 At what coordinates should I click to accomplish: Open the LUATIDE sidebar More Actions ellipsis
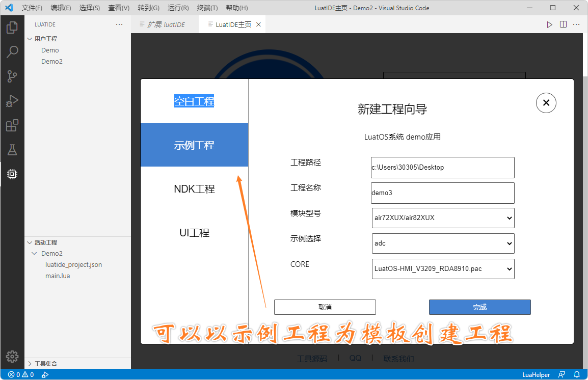point(119,24)
